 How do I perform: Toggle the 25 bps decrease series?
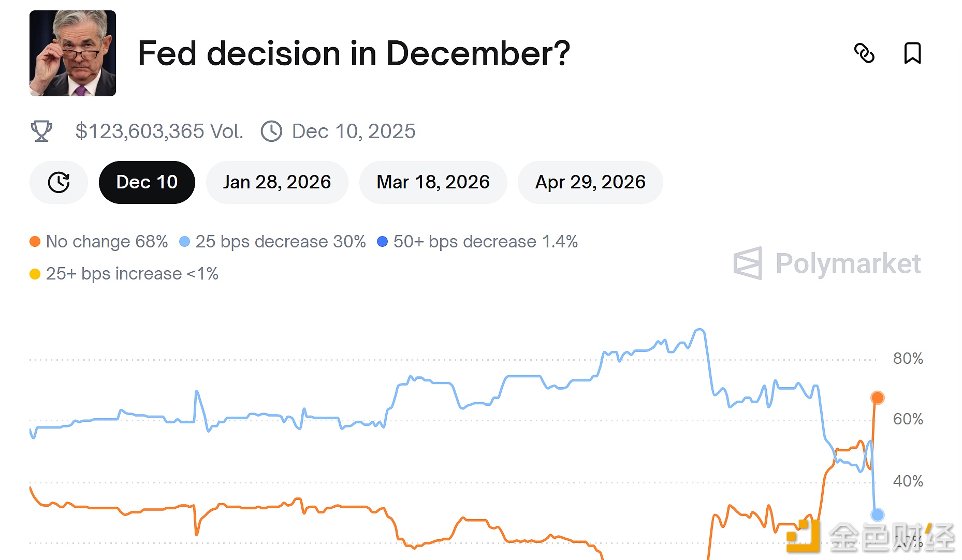tap(273, 241)
